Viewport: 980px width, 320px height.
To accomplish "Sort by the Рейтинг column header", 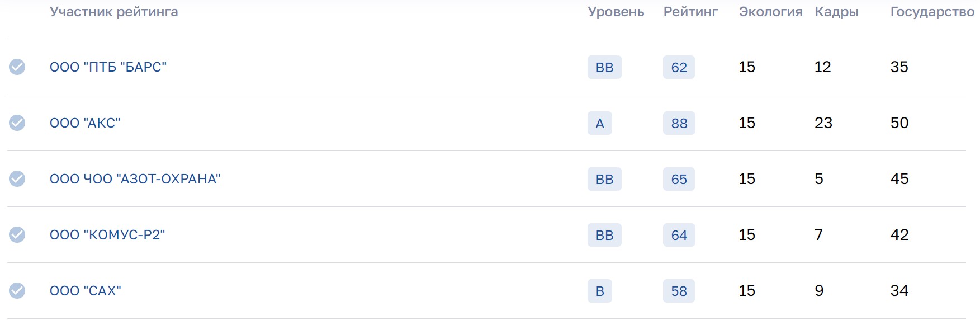I will pyautogui.click(x=690, y=12).
